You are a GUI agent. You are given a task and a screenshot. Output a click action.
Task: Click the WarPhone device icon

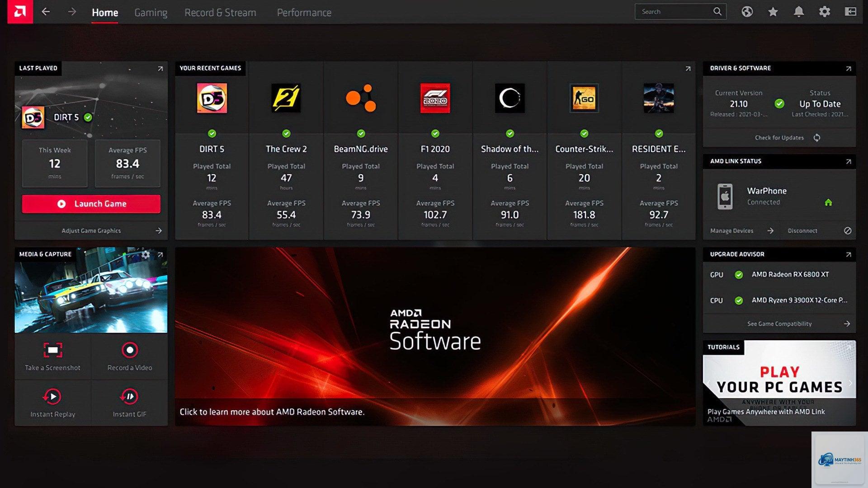point(725,197)
